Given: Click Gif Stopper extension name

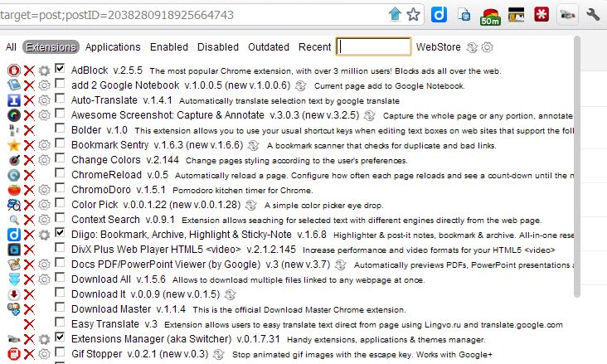Looking at the screenshot, I should [96, 354].
